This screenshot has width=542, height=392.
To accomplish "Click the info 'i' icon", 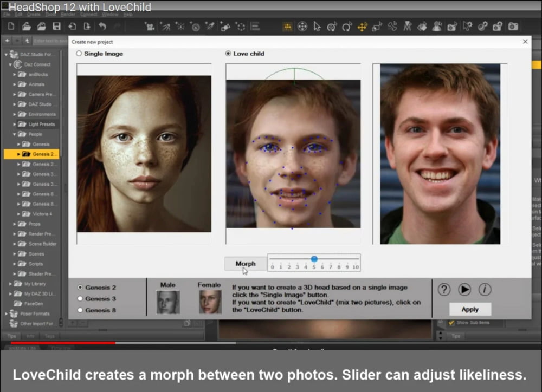I will pyautogui.click(x=485, y=290).
